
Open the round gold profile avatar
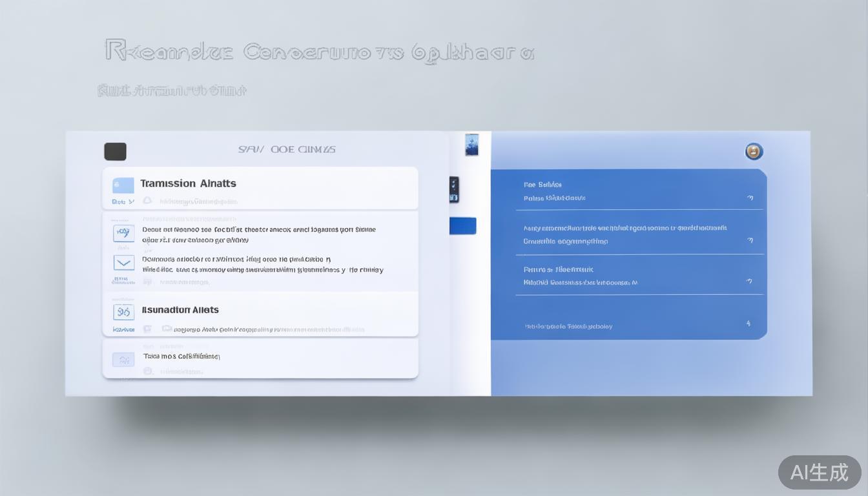(x=754, y=152)
